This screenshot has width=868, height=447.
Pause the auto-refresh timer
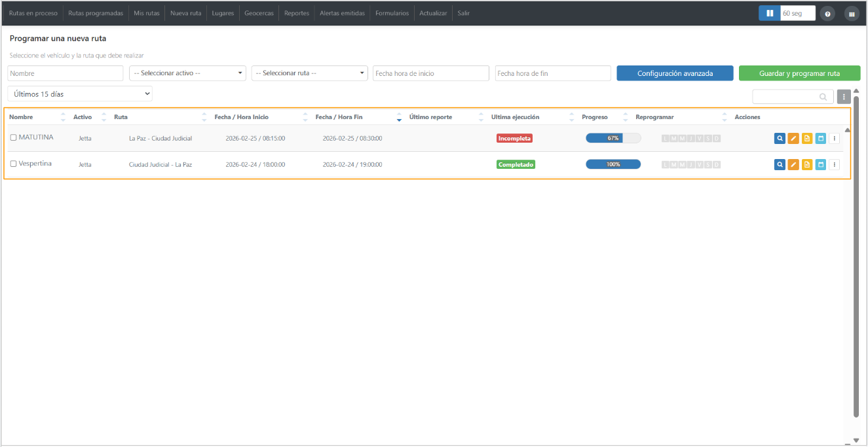770,13
